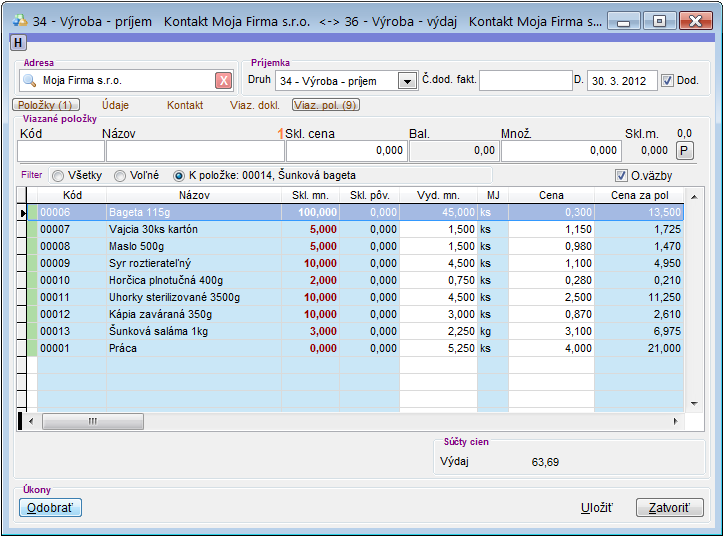
Task: Switch to the Položky (1) tab
Action: click(x=44, y=104)
